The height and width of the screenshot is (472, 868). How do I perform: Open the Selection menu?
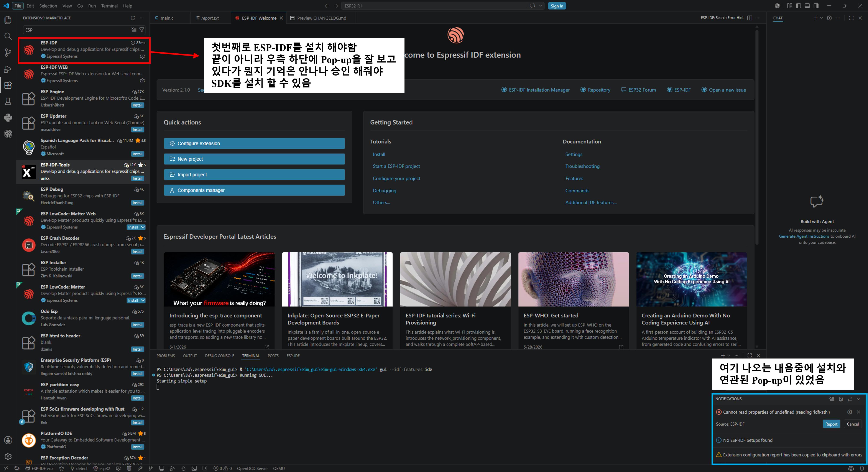tap(48, 6)
